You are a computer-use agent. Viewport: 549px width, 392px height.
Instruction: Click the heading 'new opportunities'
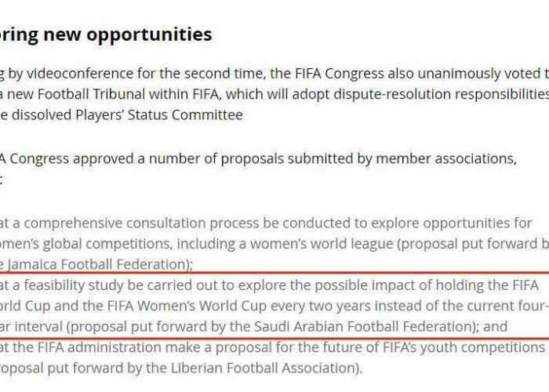pos(127,34)
